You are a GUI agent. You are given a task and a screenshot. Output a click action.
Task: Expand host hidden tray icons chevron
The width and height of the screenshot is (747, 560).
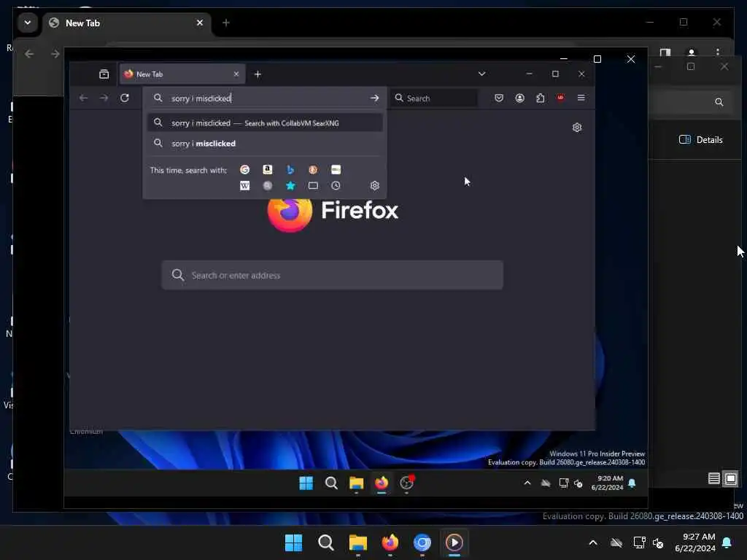coord(593,542)
